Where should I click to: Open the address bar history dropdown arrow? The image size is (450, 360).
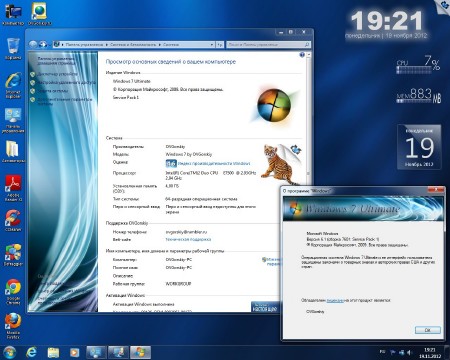click(212, 44)
